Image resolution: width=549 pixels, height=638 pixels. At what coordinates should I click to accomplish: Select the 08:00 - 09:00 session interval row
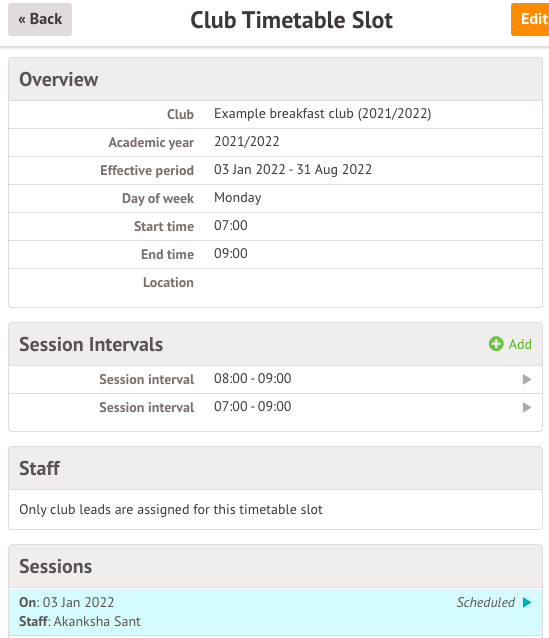click(276, 379)
